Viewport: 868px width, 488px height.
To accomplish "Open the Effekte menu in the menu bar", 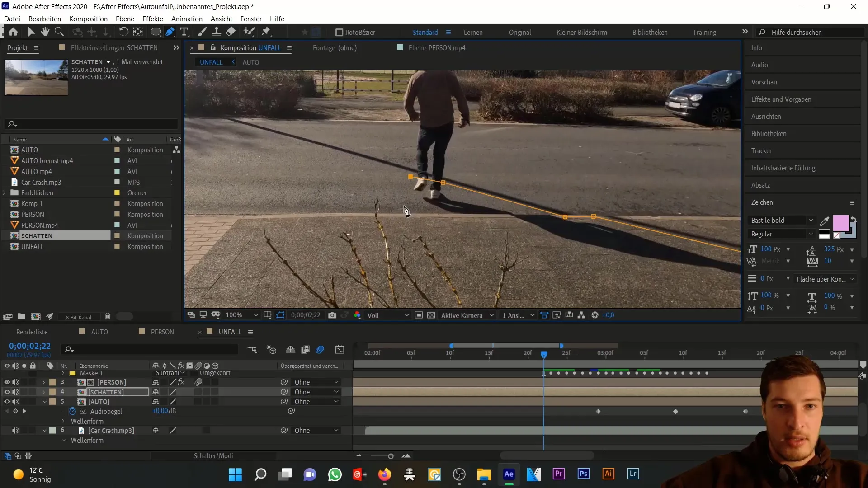I will click(x=153, y=19).
